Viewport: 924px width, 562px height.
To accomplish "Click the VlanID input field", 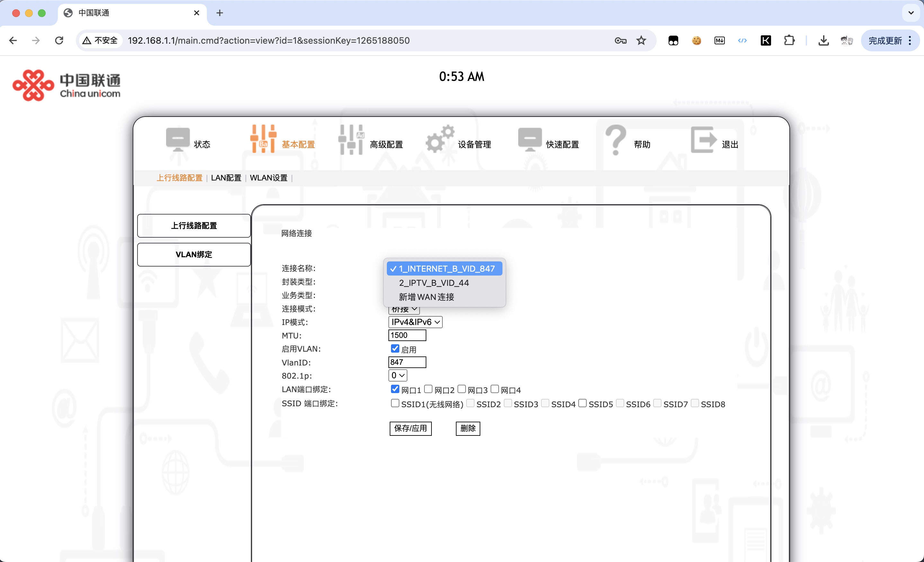I will [x=407, y=362].
